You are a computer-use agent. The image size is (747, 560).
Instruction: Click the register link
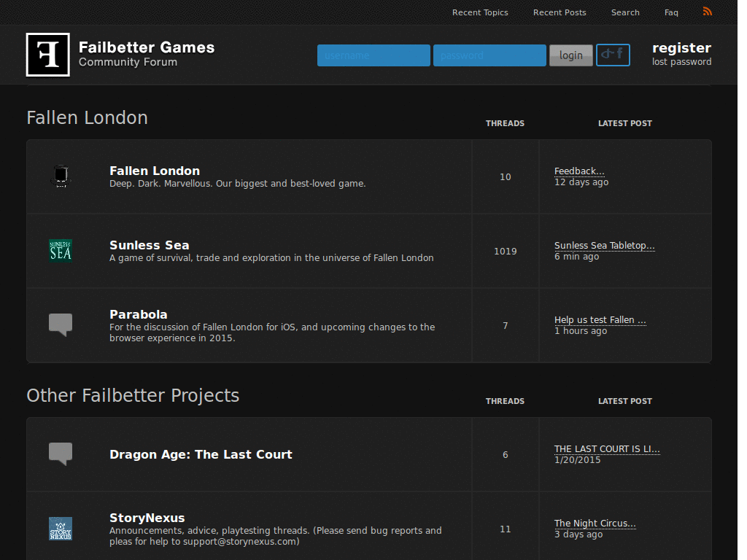pyautogui.click(x=681, y=47)
